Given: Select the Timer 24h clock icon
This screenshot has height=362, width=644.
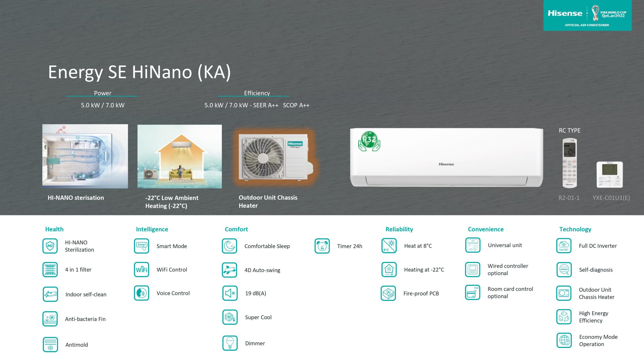Looking at the screenshot, I should [322, 246].
